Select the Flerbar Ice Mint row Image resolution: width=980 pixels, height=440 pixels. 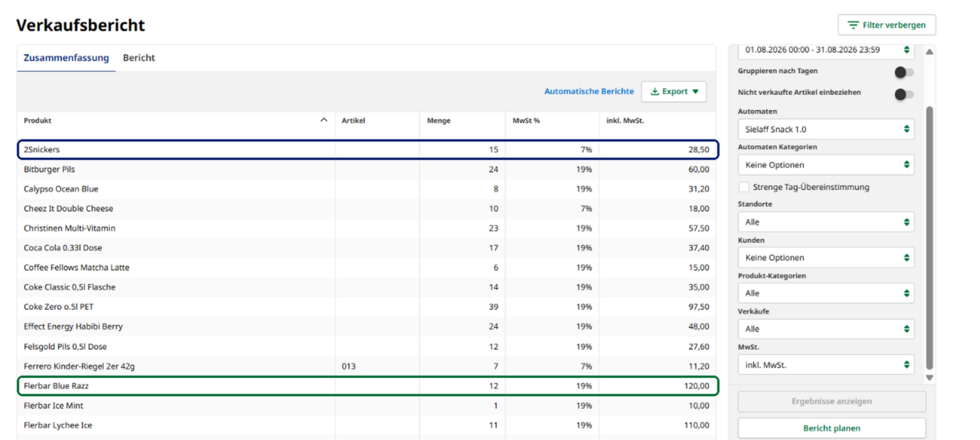(367, 406)
